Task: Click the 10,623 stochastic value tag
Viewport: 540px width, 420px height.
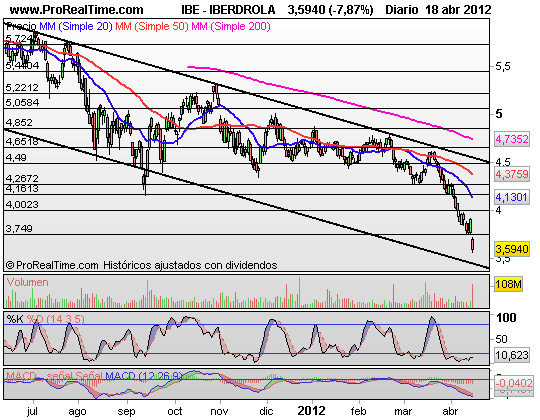Action: point(512,355)
